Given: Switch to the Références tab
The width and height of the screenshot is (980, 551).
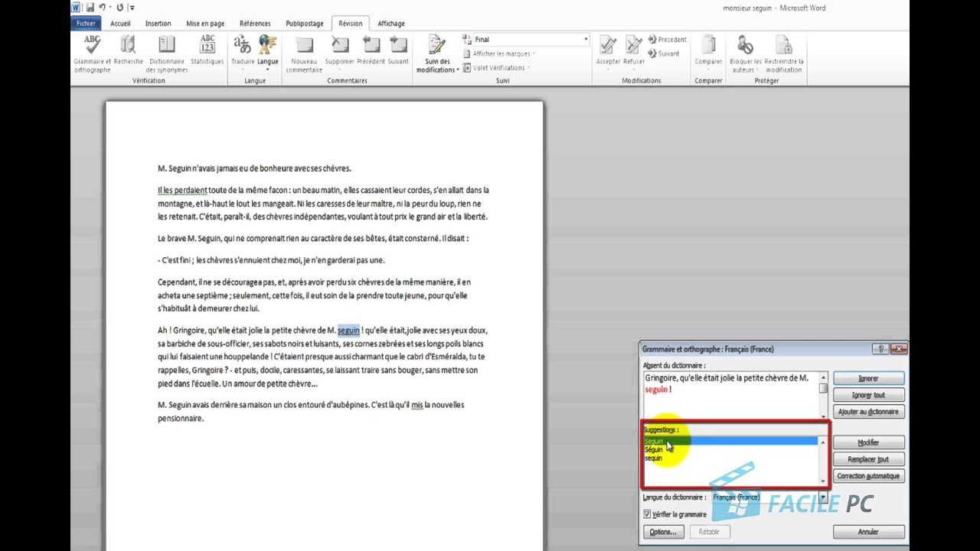Looking at the screenshot, I should [255, 24].
